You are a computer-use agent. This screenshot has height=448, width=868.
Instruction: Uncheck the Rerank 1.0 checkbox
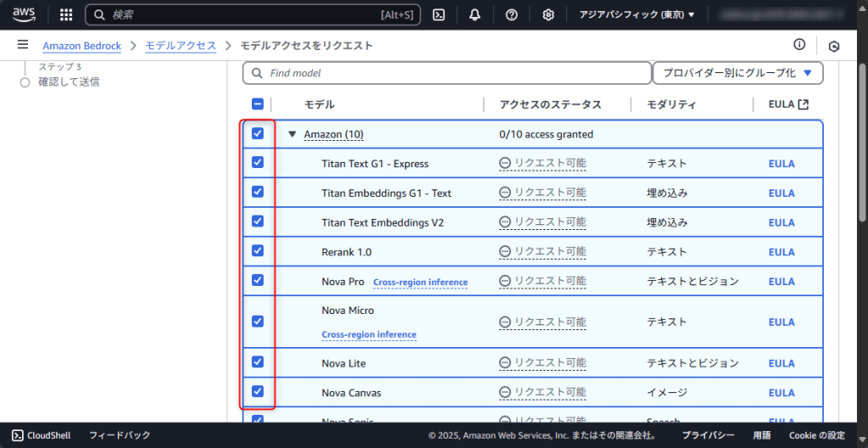[258, 250]
